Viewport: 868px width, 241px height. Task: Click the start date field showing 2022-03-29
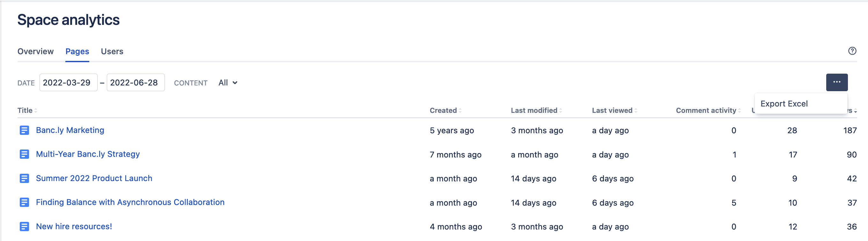tap(69, 82)
